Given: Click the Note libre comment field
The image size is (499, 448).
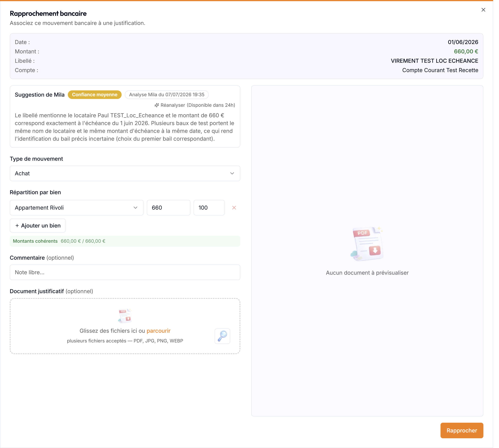Looking at the screenshot, I should tap(125, 272).
